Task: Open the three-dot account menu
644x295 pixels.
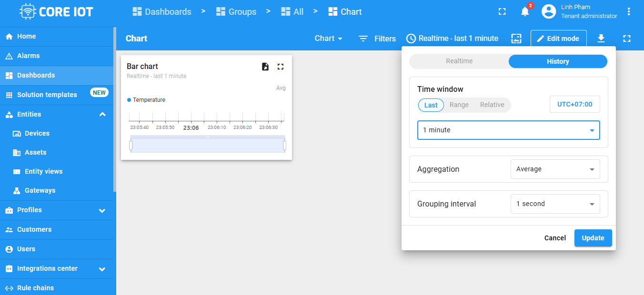Action: click(x=630, y=12)
